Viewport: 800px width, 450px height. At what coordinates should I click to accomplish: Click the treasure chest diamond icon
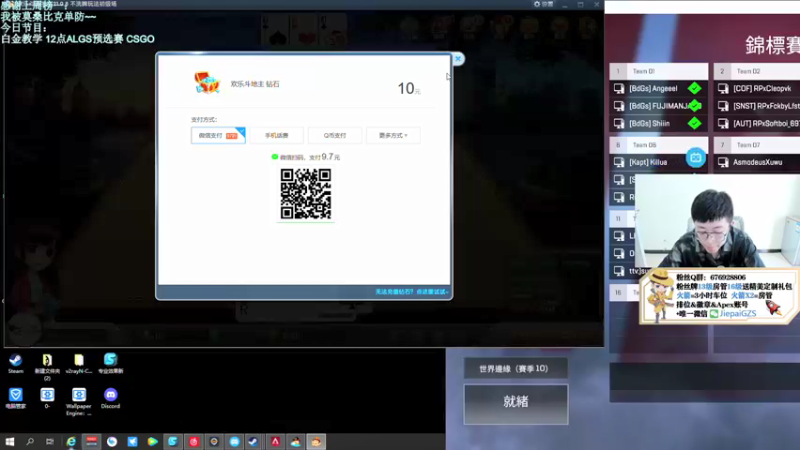207,83
